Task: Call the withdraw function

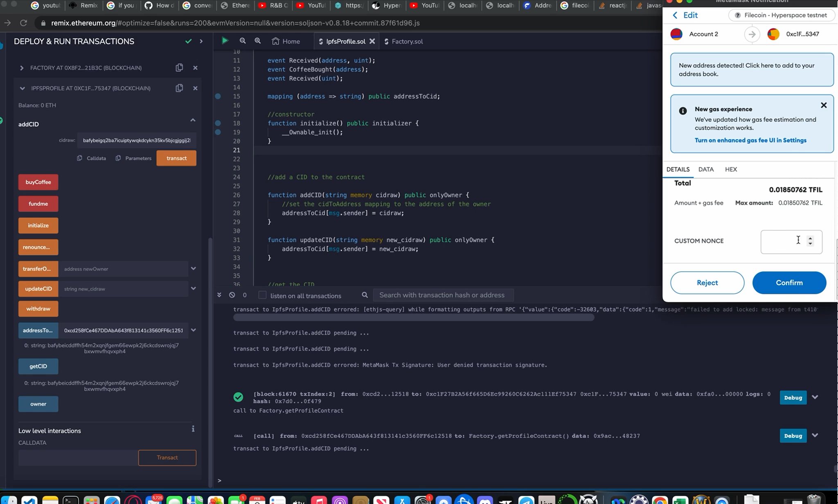Action: tap(38, 309)
